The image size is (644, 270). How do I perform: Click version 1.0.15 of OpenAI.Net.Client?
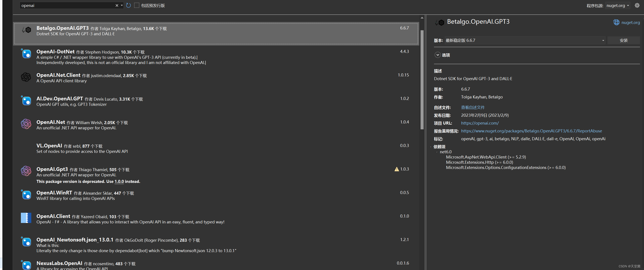pyautogui.click(x=403, y=75)
